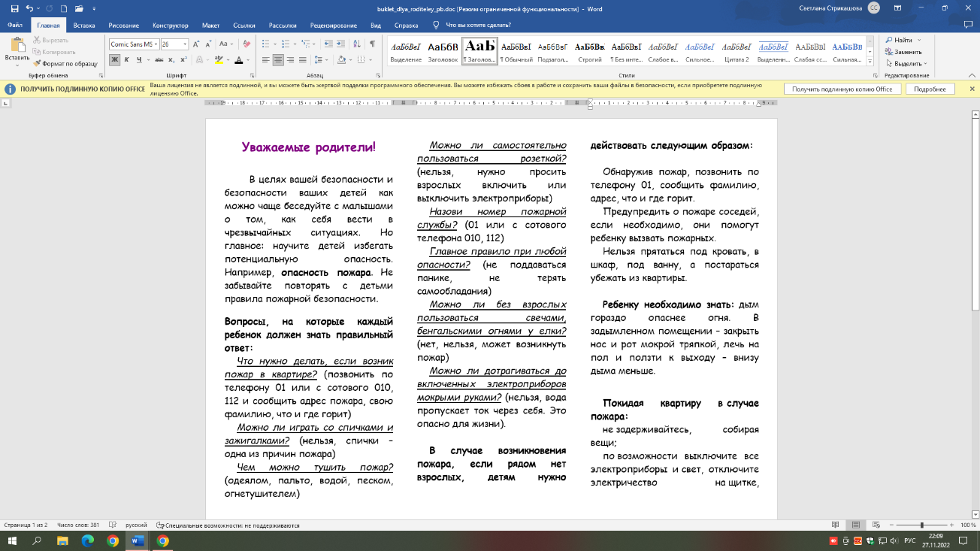Switch to Read Mode view icon
Viewport: 980px width, 551px height.
(x=835, y=525)
